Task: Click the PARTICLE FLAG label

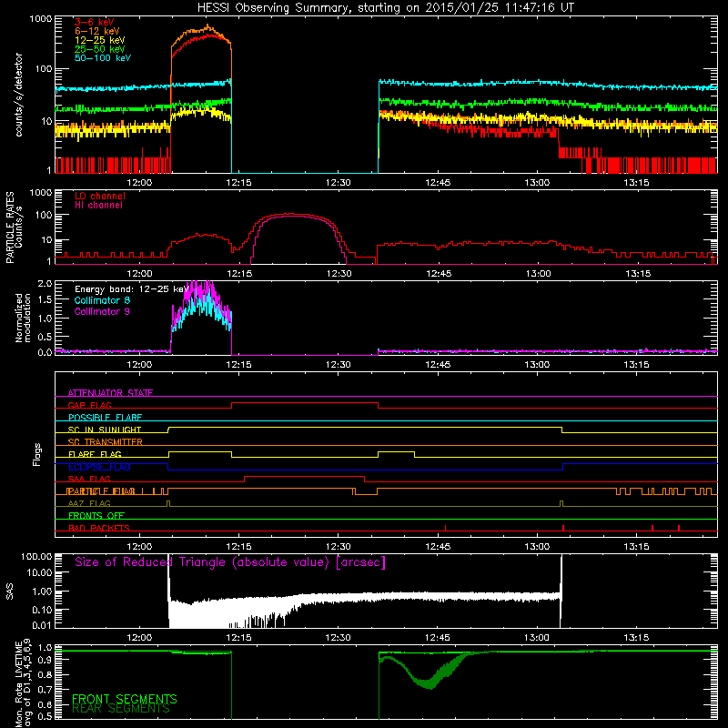Action: click(101, 491)
